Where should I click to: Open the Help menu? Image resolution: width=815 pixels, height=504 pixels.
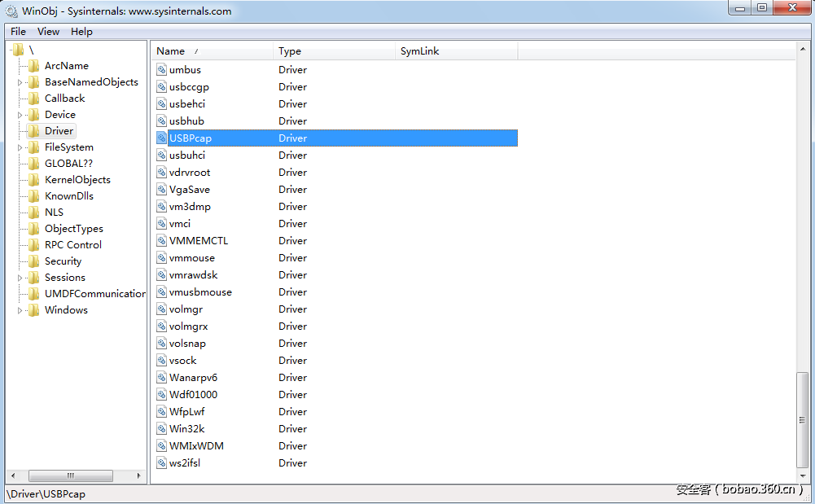(x=81, y=32)
